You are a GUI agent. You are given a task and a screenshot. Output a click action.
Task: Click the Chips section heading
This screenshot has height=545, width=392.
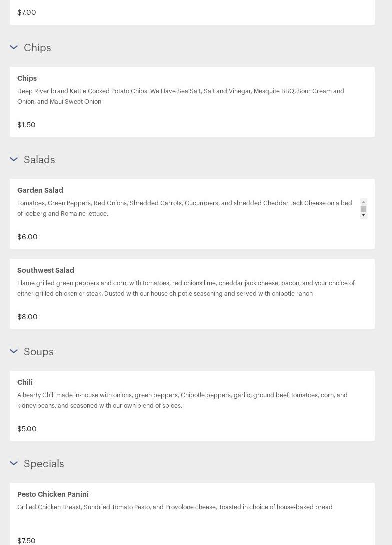[37, 48]
